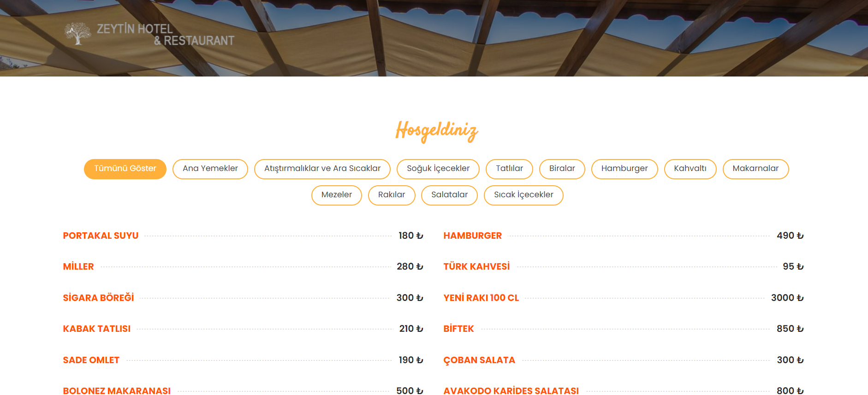Viewport: 868px width, 395px height.
Task: Click the Hoşgeldiniz welcome heading
Action: point(436,131)
